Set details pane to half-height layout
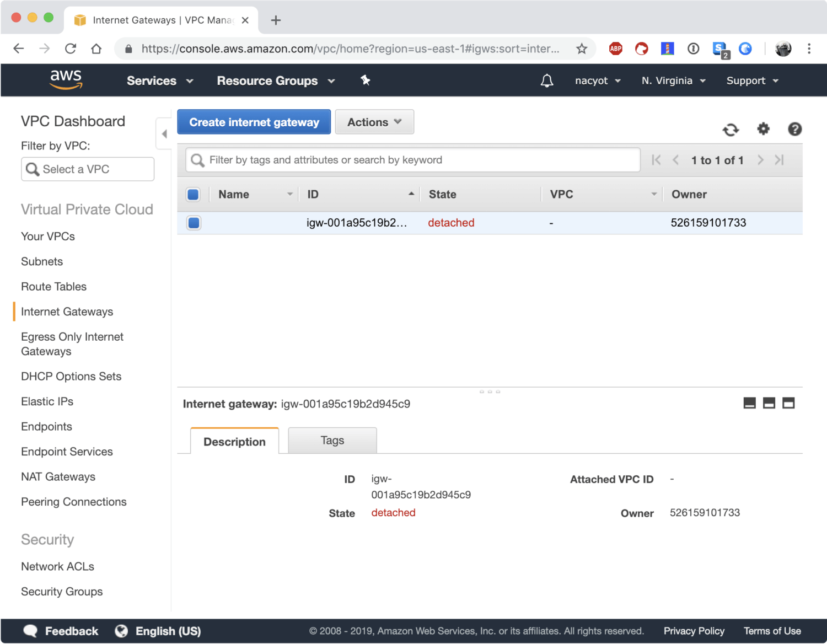Screen dimensions: 827x644 (769, 403)
